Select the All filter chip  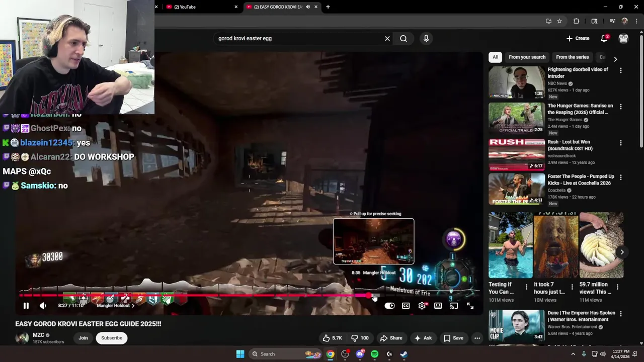(x=495, y=57)
